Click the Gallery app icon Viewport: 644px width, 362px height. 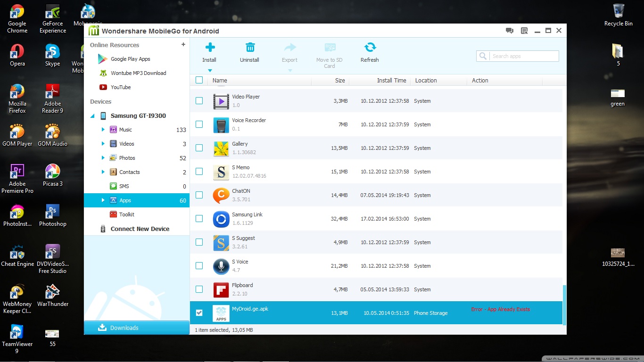(x=221, y=148)
